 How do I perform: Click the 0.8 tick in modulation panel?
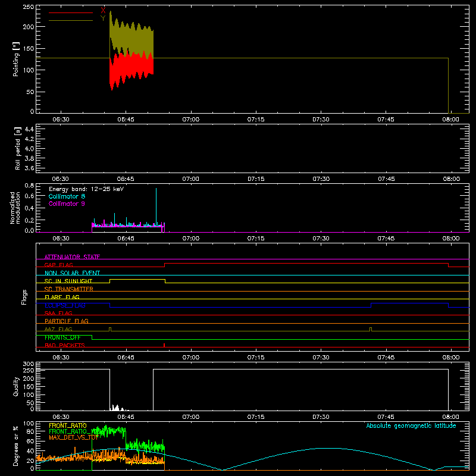(29, 185)
